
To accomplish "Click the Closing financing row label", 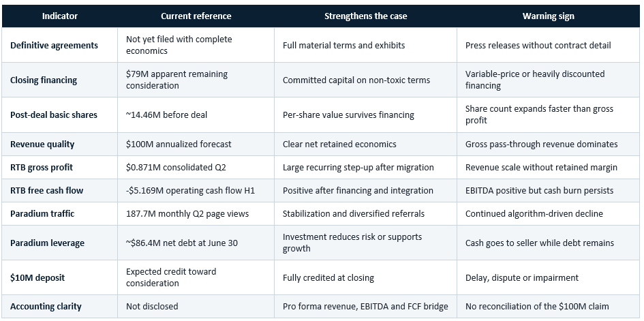I will pos(44,80).
